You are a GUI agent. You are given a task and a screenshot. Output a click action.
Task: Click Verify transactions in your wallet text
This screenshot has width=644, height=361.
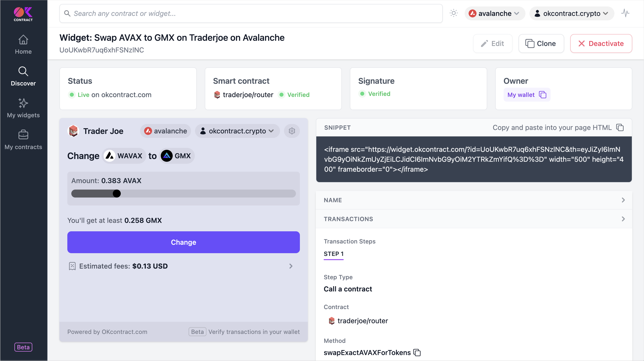pos(254,332)
